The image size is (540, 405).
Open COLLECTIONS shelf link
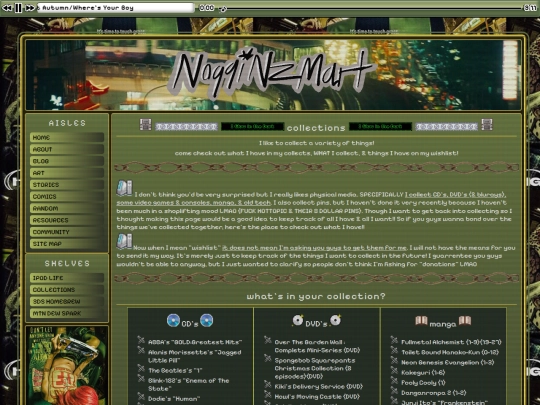click(x=67, y=290)
